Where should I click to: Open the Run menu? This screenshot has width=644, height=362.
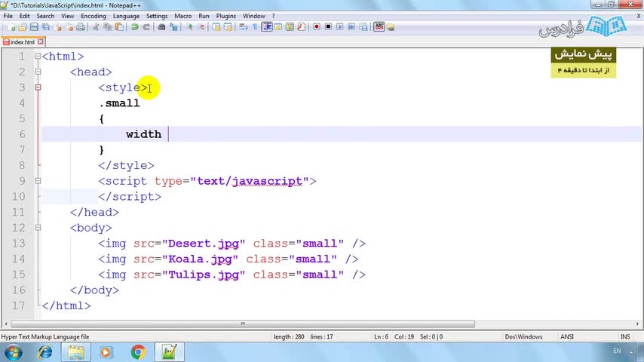pos(204,16)
